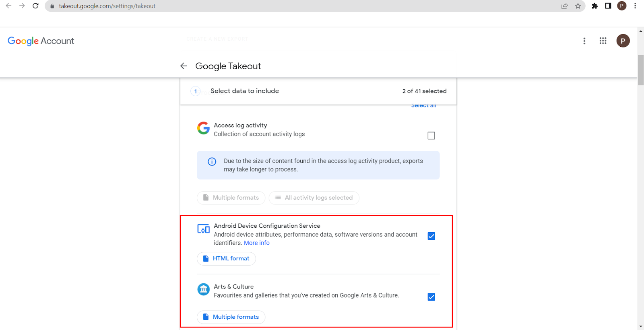This screenshot has width=644, height=330.
Task: Click the Google G access log icon
Action: (203, 128)
